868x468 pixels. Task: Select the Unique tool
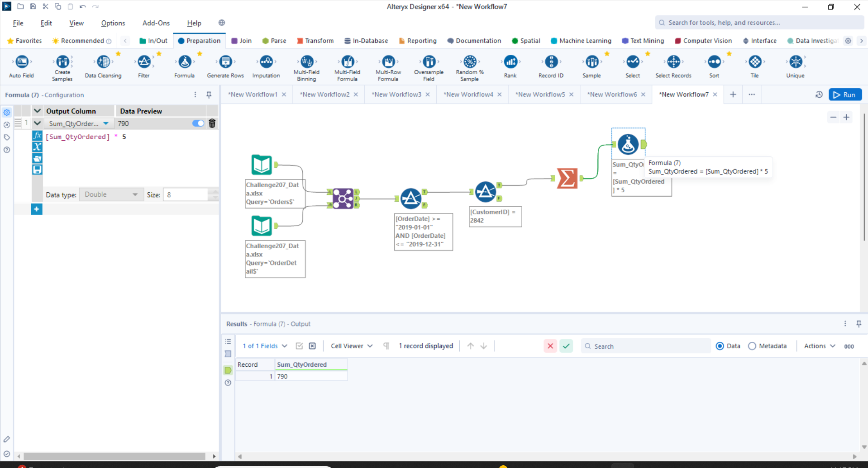[x=796, y=66]
